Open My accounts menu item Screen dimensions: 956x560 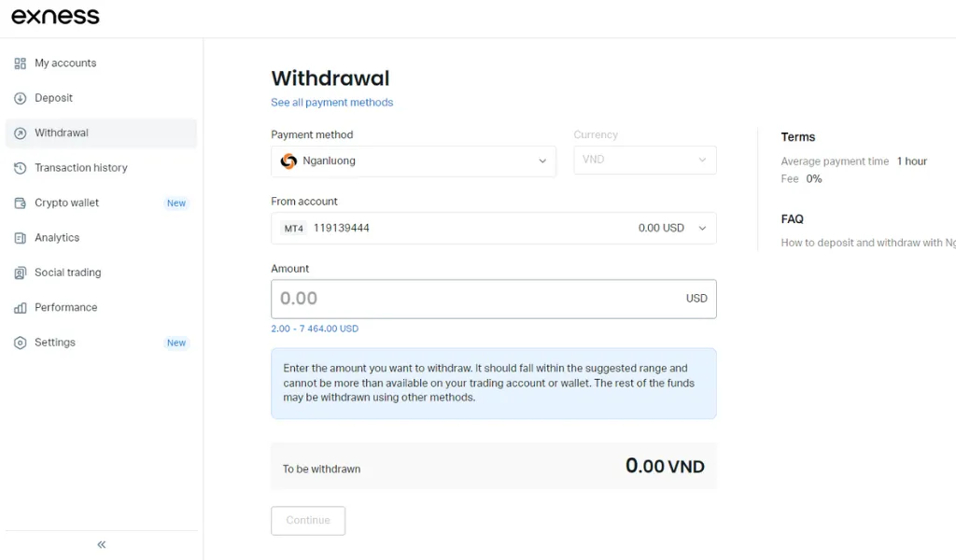tap(65, 63)
